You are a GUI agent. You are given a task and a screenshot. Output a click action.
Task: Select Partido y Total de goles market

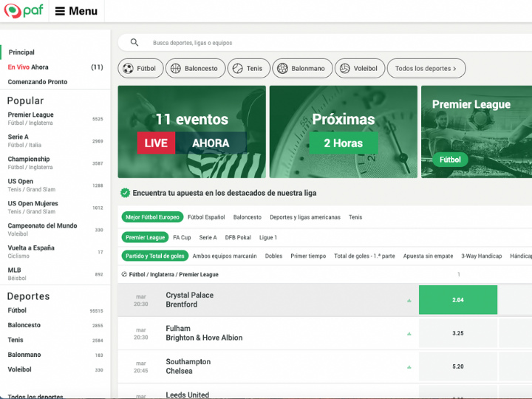[x=154, y=256]
